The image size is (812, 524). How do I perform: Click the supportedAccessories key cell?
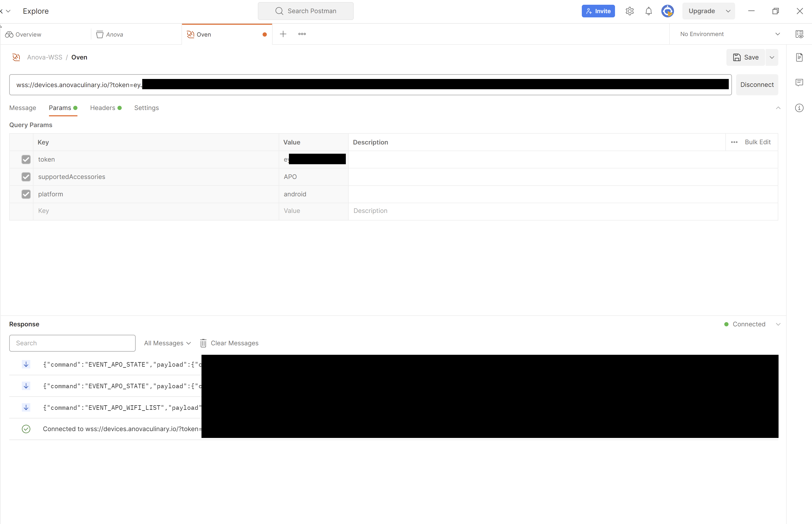click(x=156, y=177)
